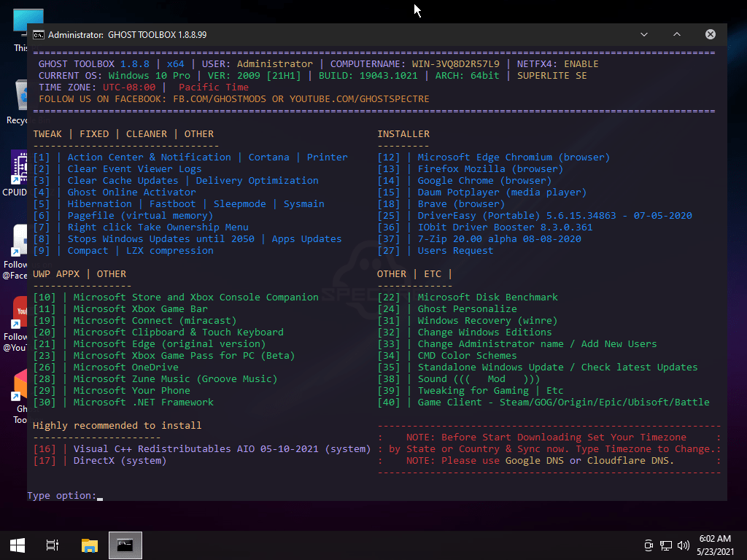Click the up chevron in the title bar
This screenshot has width=747, height=560.
tap(677, 34)
